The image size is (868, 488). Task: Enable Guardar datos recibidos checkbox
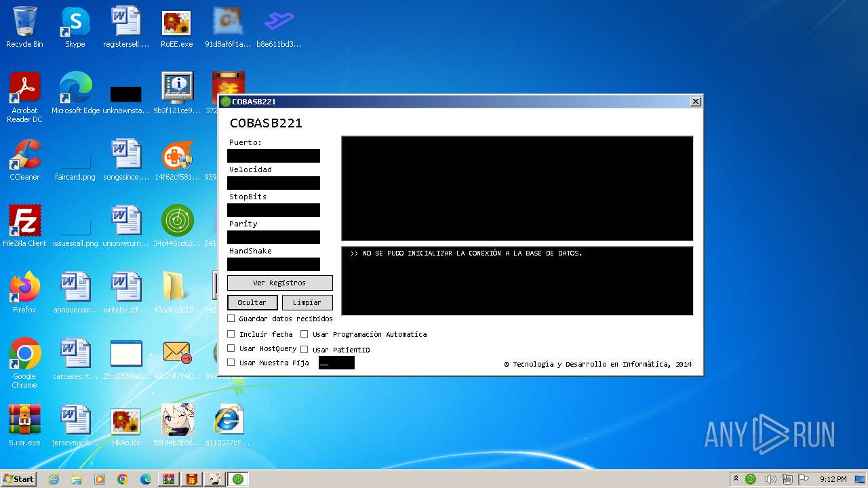(231, 319)
